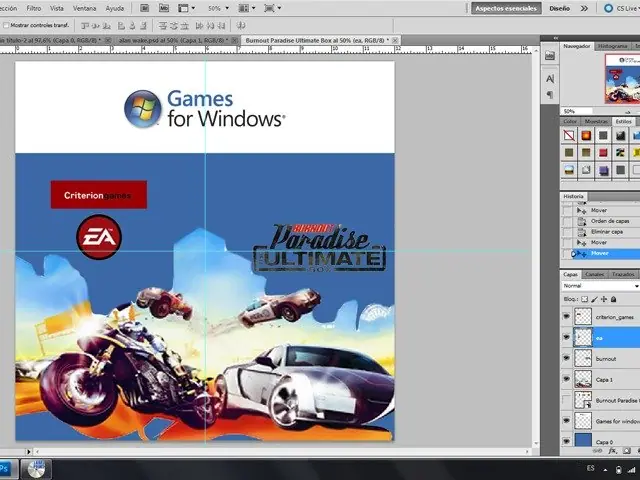Viewport: 640px width, 480px height.
Task: Click the align right edges icon
Action: pyautogui.click(x=143, y=26)
